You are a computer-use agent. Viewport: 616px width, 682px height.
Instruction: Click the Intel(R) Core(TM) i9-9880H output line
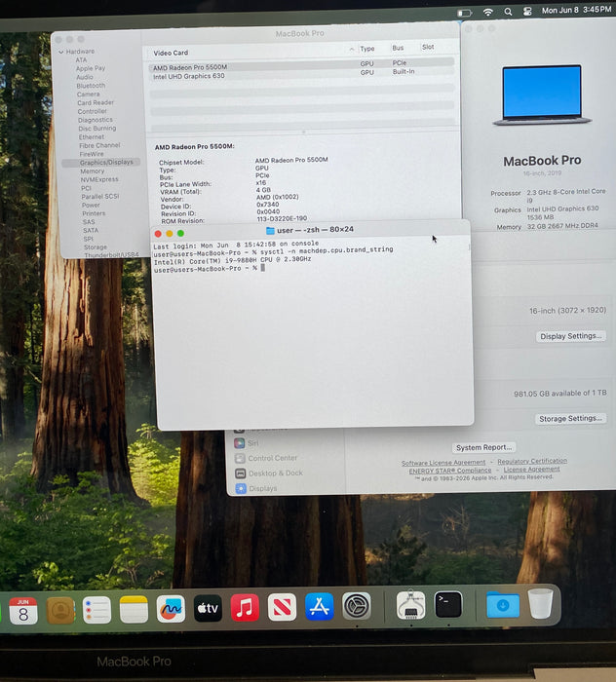tap(232, 260)
